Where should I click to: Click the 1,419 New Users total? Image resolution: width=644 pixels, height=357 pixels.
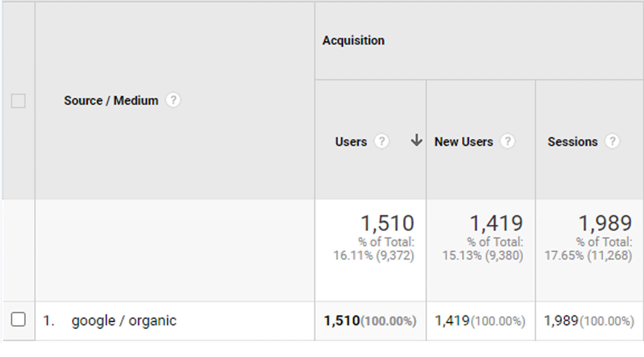[x=496, y=223]
